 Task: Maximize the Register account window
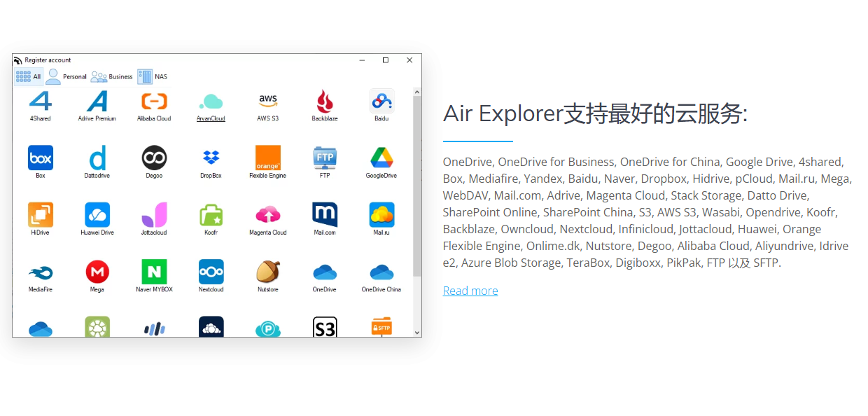(x=386, y=60)
